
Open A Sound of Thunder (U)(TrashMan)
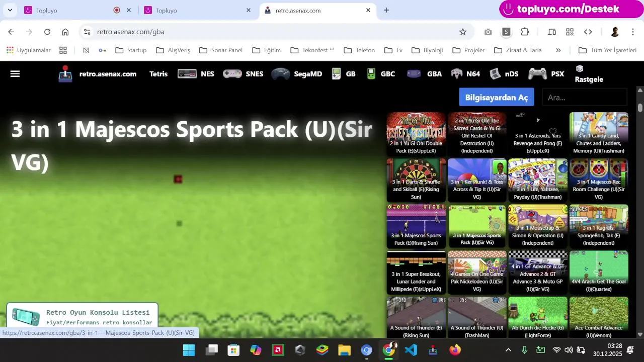(x=477, y=317)
